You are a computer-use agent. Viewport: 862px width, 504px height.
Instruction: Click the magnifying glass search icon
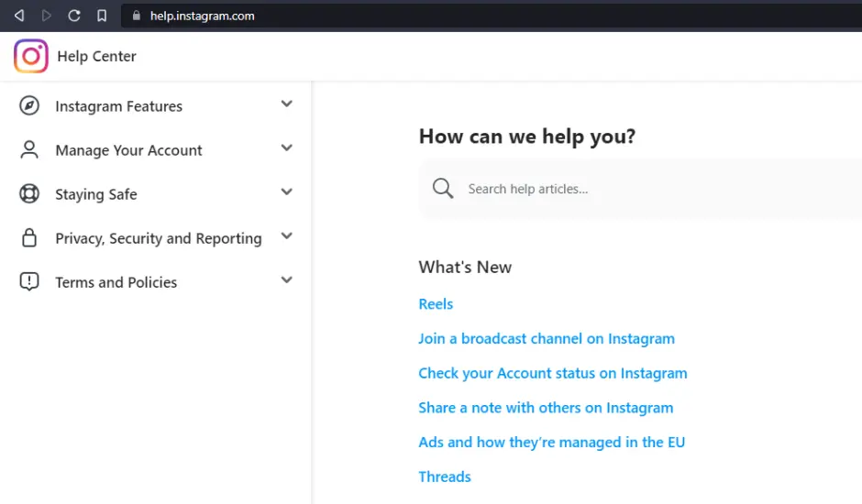[443, 189]
